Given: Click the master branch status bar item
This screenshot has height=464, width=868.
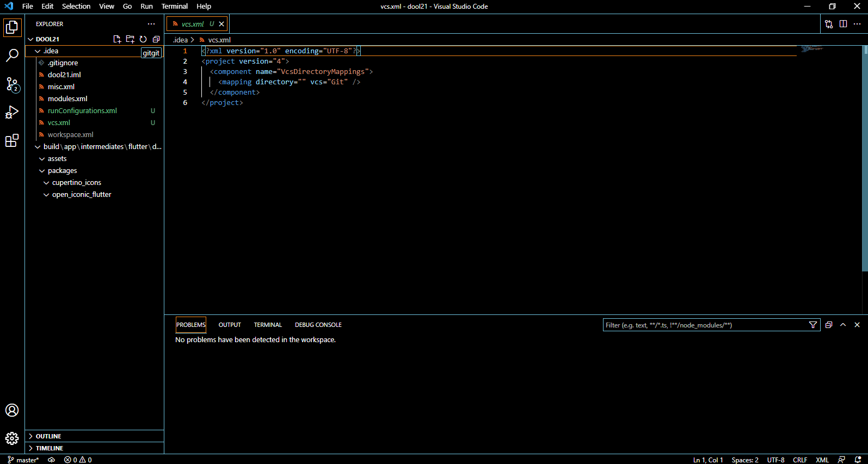Looking at the screenshot, I should (23, 460).
